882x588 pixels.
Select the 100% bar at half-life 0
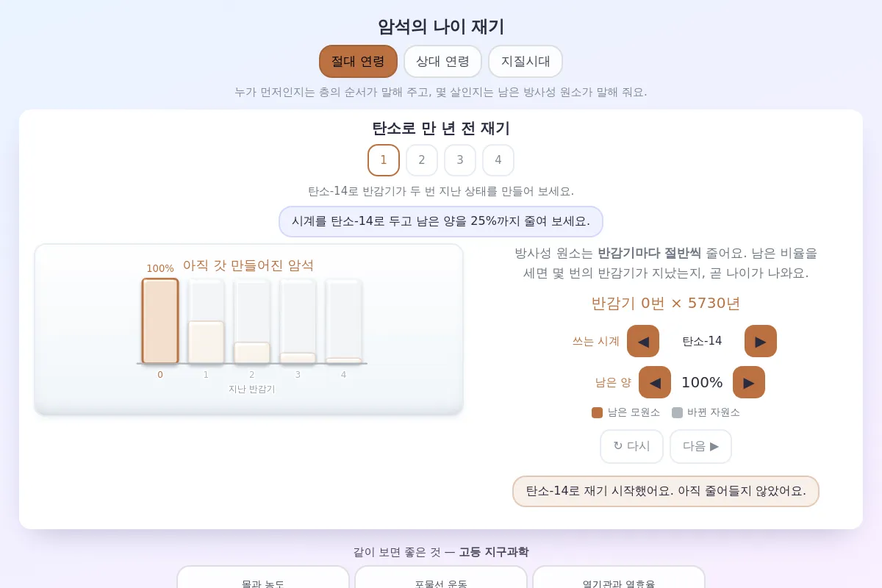[x=160, y=320]
